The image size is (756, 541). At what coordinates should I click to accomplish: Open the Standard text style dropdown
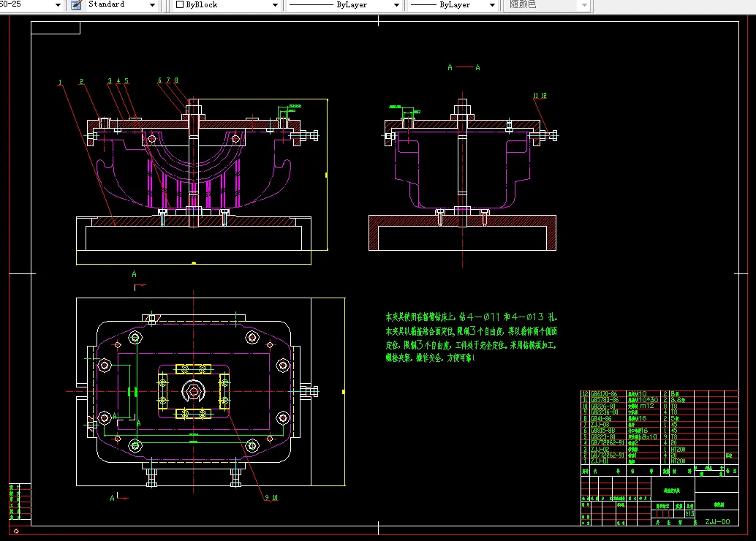point(152,5)
